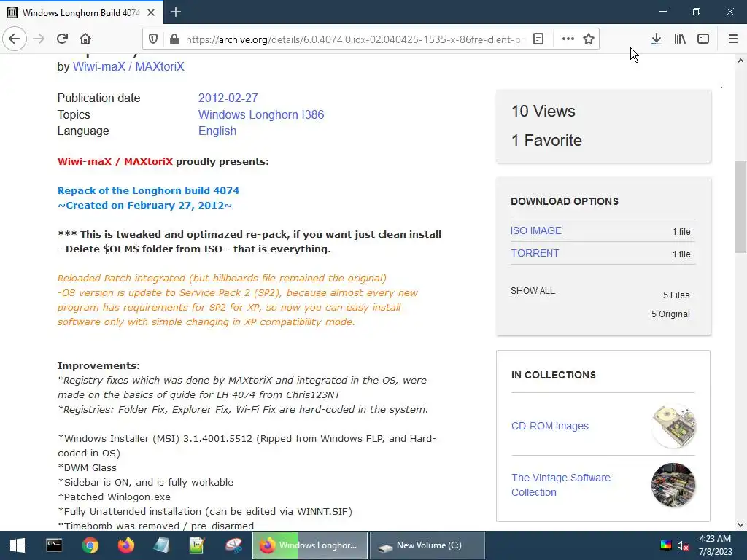Open the Windows Start menu
Image resolution: width=747 pixels, height=560 pixels.
coord(18,545)
